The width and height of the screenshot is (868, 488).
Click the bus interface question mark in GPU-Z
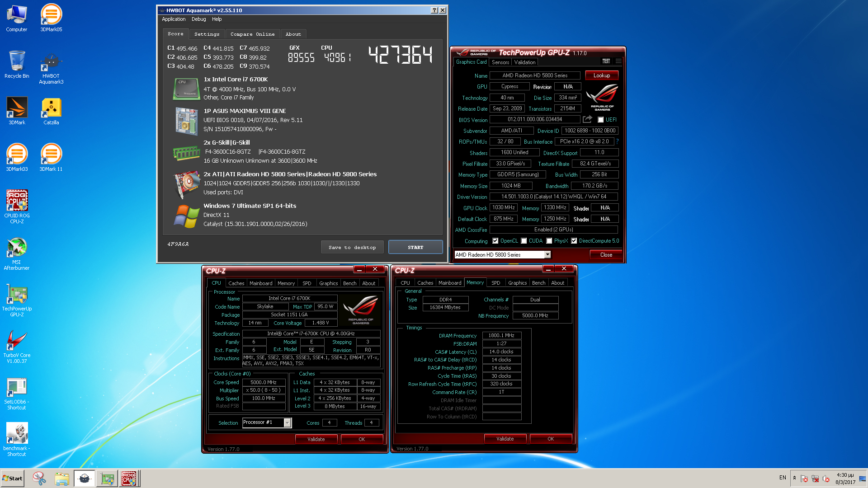pyautogui.click(x=617, y=141)
